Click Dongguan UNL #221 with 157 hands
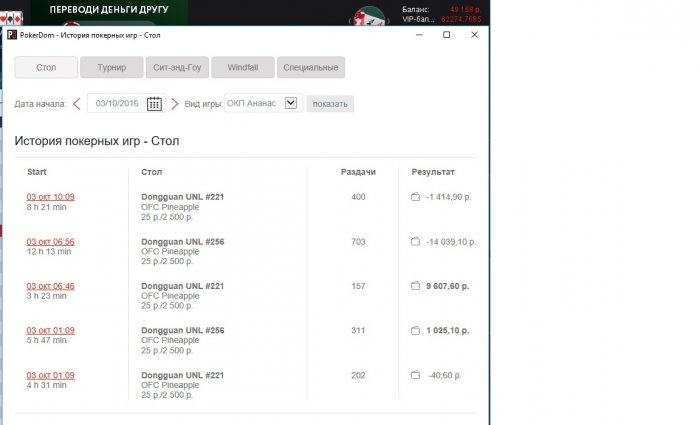 point(183,286)
